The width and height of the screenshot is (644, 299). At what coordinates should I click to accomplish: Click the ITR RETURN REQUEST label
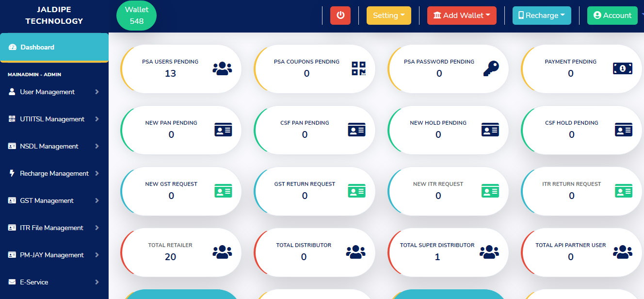pos(572,184)
